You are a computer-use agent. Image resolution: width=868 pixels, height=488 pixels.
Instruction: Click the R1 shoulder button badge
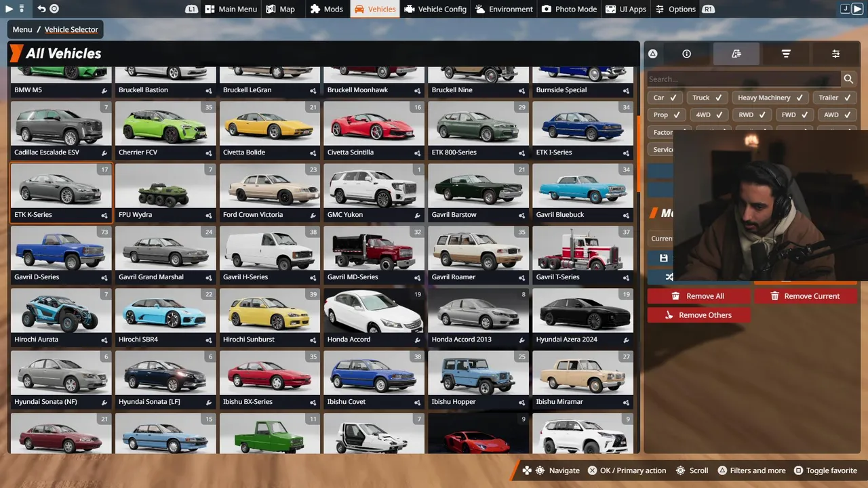(709, 9)
